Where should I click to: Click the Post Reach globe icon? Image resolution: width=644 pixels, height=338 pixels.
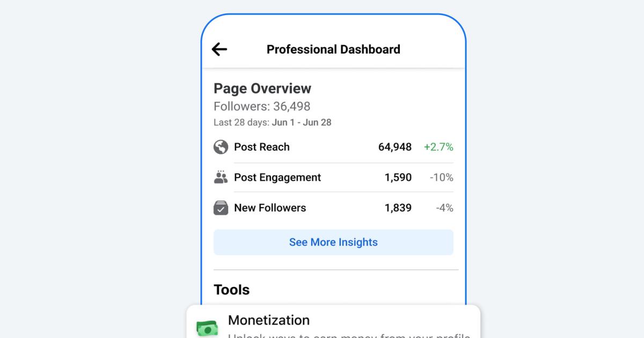(x=221, y=147)
